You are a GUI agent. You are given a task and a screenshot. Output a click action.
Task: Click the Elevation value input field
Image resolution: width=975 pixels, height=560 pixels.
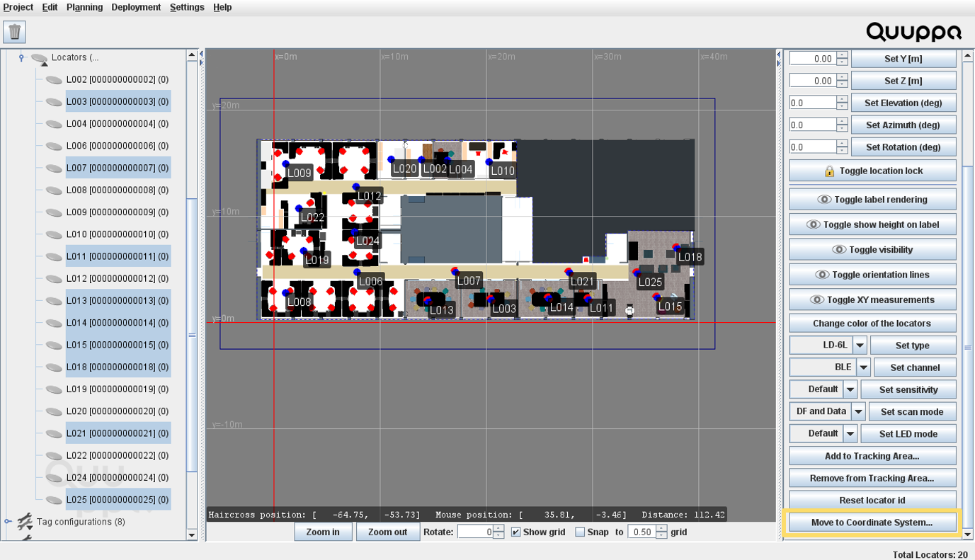click(813, 103)
